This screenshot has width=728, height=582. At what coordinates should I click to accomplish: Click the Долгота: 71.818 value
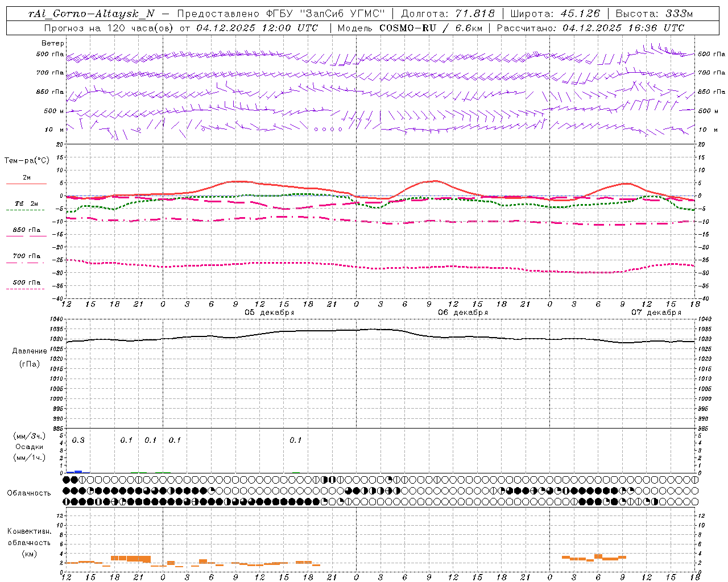point(448,14)
